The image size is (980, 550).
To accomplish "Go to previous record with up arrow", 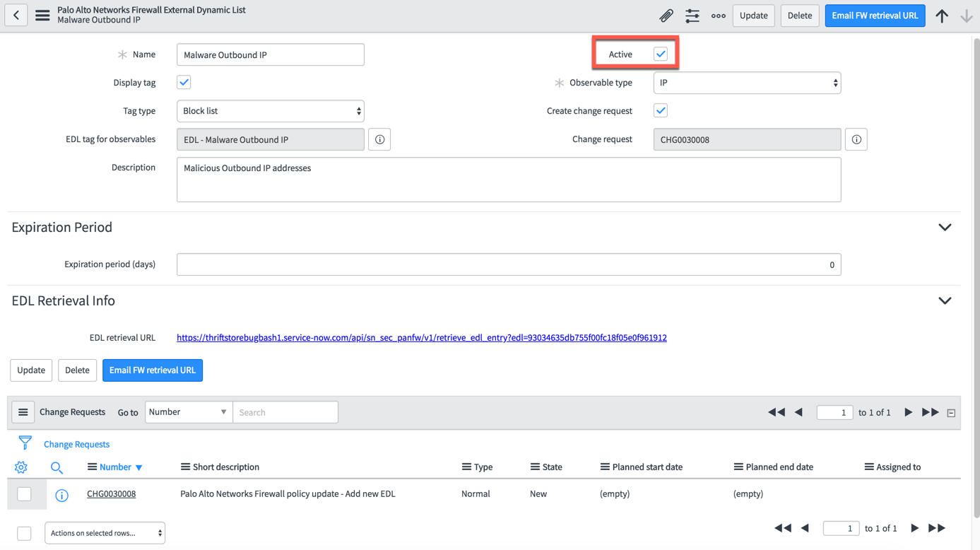I will coord(942,16).
